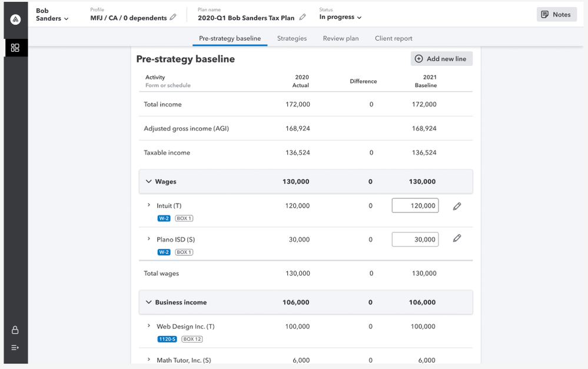
Task: Click the Add new line button
Action: 441,59
